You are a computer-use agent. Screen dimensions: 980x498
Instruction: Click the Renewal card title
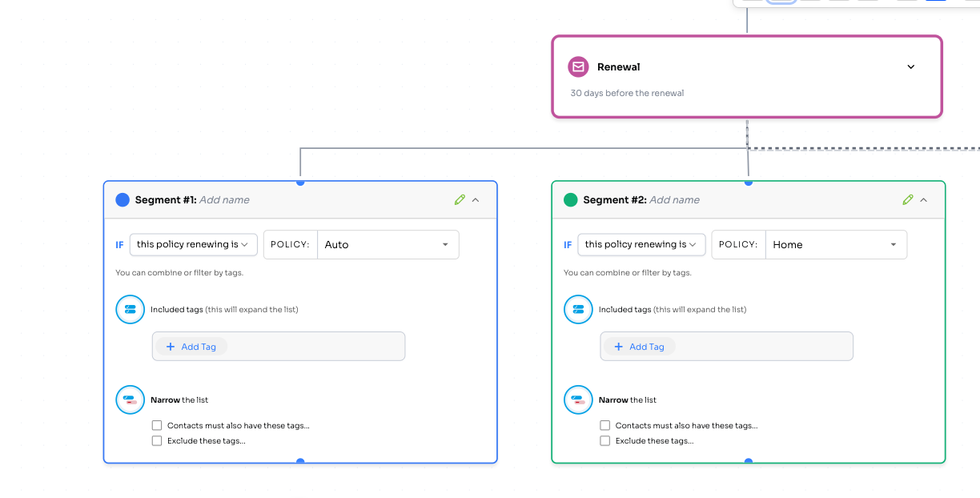click(x=619, y=67)
